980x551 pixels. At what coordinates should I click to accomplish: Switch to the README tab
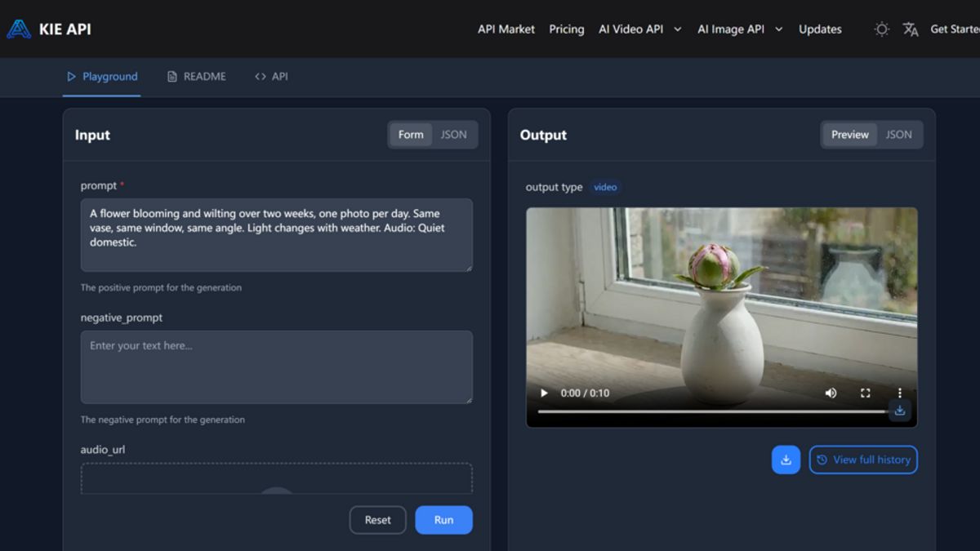click(197, 77)
